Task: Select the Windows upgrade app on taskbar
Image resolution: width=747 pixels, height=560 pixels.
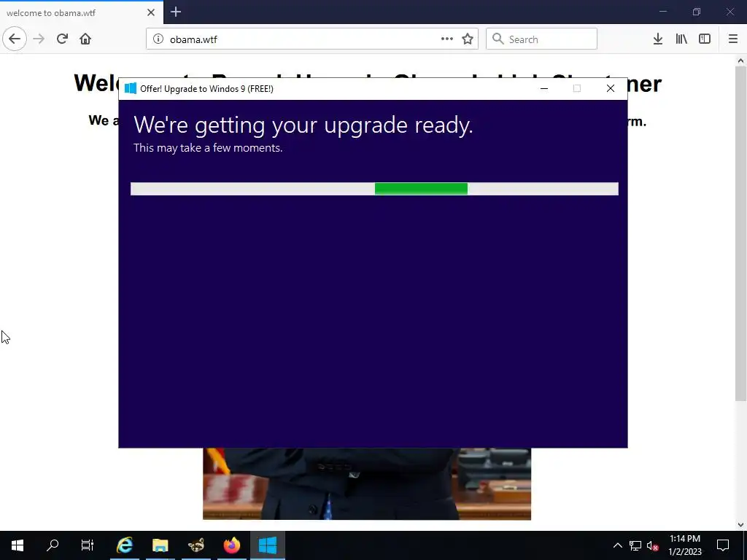Action: (268, 545)
